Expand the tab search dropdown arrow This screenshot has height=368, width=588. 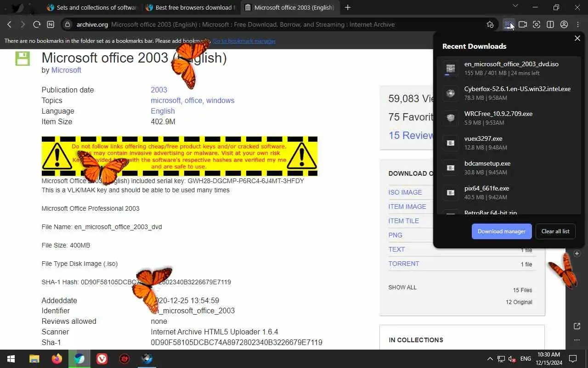(515, 6)
